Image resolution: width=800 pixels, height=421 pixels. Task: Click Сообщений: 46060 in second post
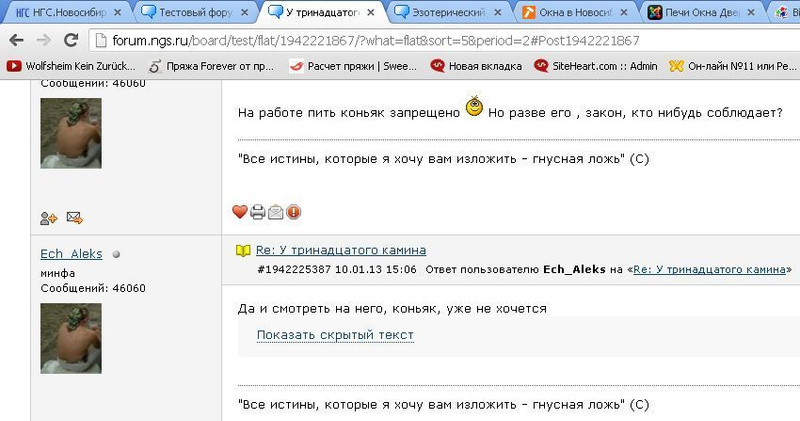[93, 288]
